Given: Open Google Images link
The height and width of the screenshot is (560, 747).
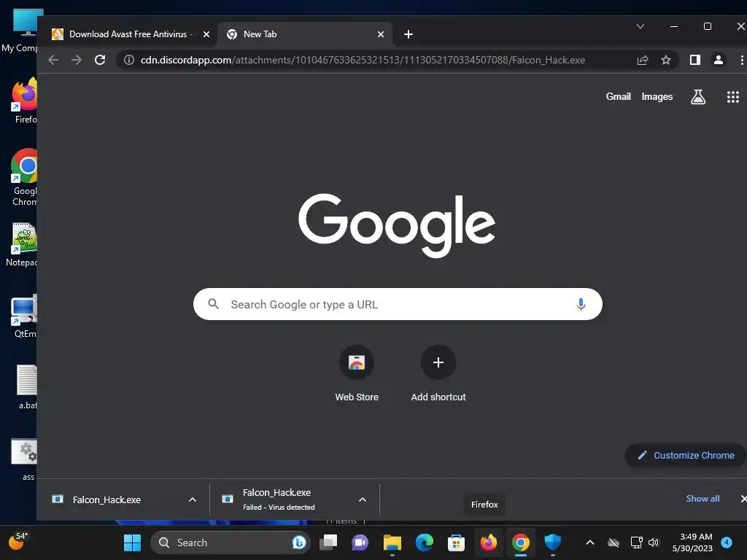Looking at the screenshot, I should (x=657, y=97).
